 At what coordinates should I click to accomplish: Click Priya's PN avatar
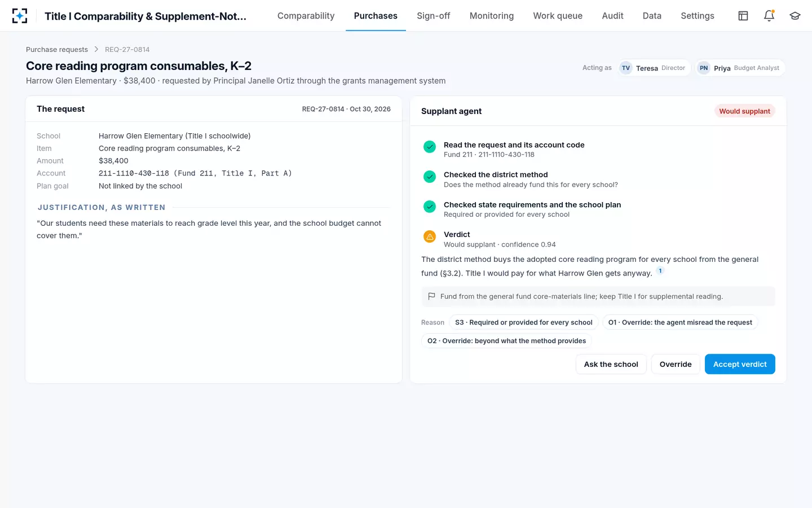click(704, 68)
